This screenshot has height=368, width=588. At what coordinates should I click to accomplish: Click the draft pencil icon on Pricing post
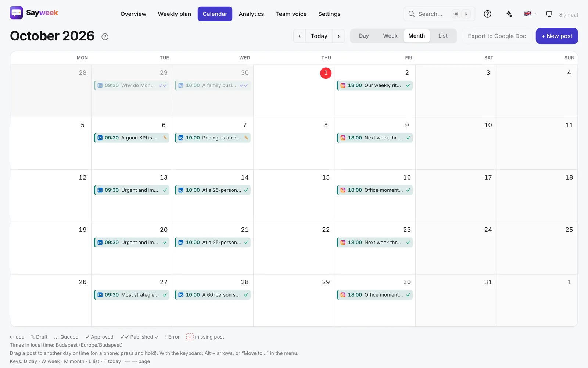pyautogui.click(x=246, y=138)
